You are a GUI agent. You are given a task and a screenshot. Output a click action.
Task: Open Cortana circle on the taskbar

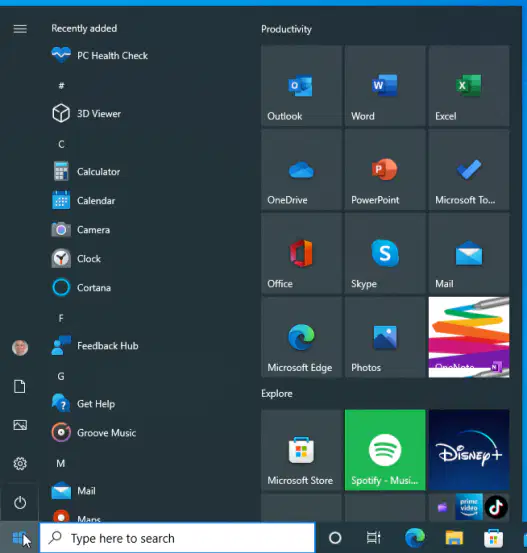pos(335,538)
